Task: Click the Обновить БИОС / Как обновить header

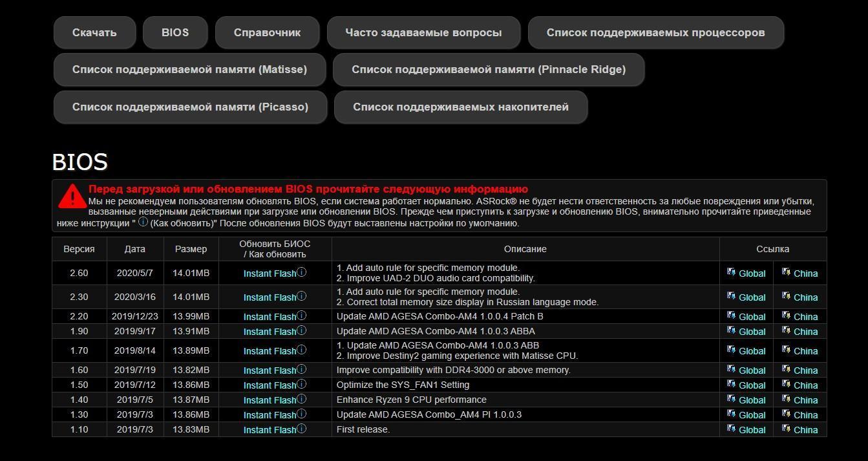Action: point(275,249)
